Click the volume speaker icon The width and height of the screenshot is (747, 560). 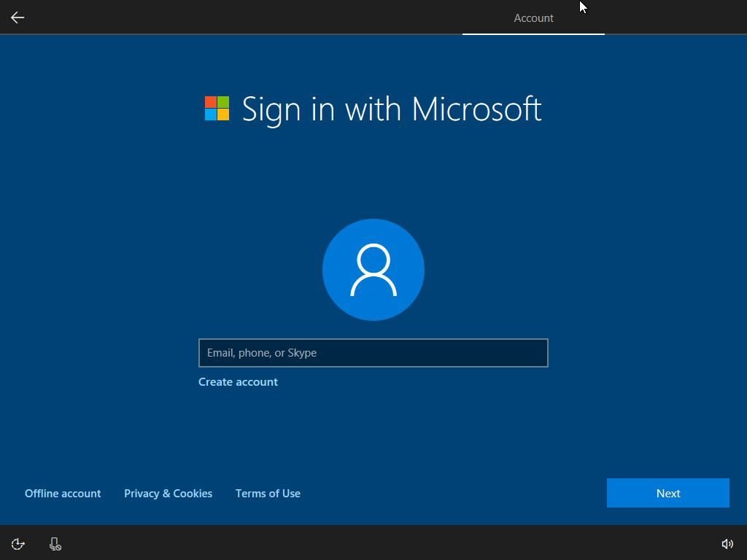point(727,544)
